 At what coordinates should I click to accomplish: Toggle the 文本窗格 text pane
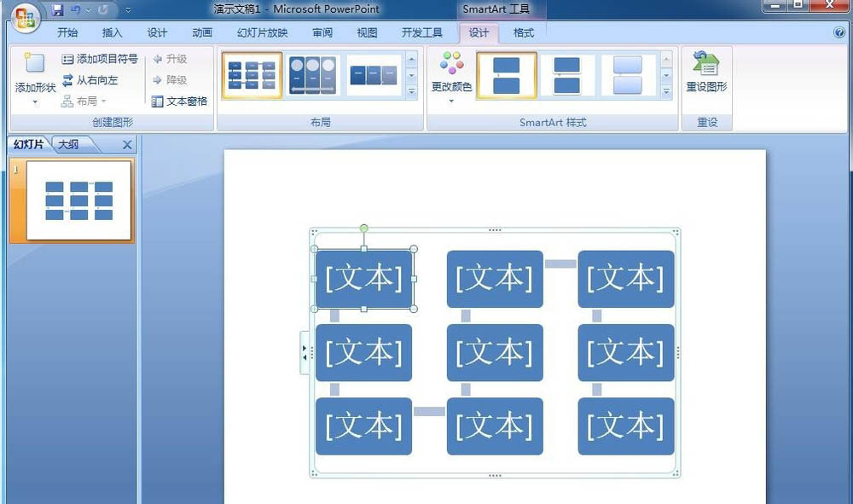179,101
